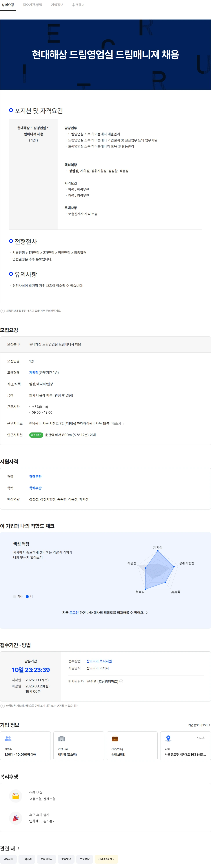Open the 추천공고 tab
The image size is (211, 868).
[x=78, y=5]
